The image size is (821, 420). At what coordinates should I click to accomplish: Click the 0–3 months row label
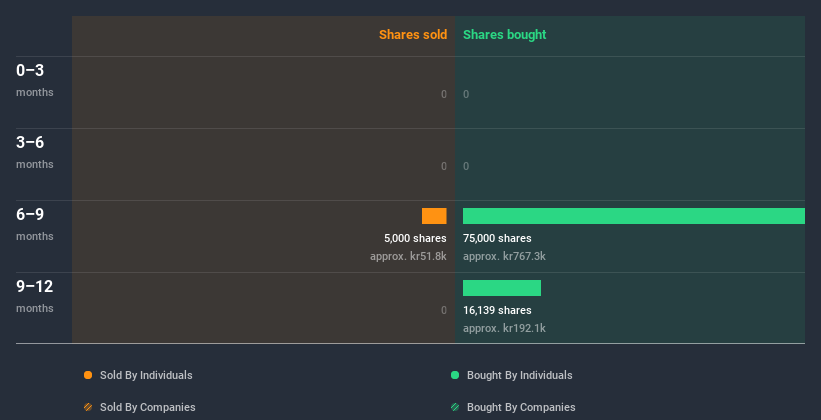35,80
